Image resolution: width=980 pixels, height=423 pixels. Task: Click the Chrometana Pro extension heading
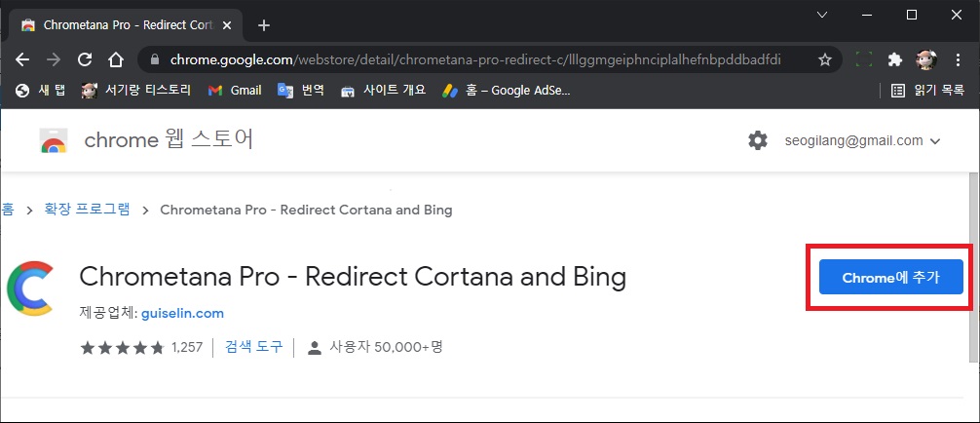point(353,277)
